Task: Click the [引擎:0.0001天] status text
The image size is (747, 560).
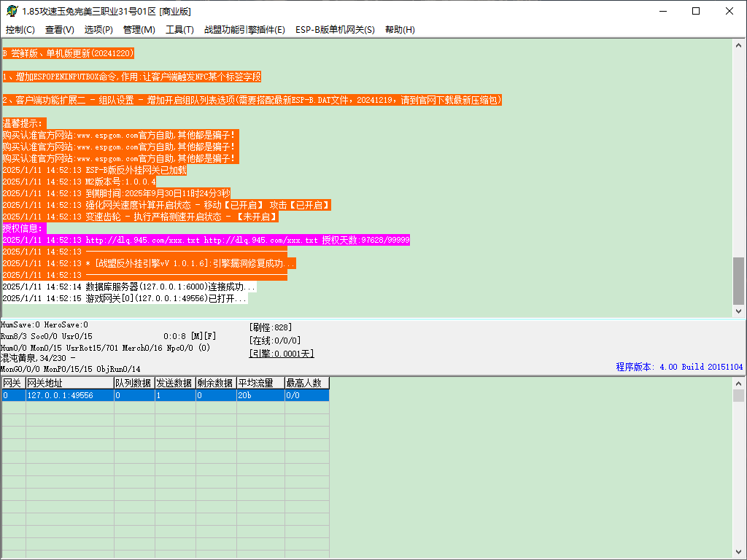Action: click(282, 354)
